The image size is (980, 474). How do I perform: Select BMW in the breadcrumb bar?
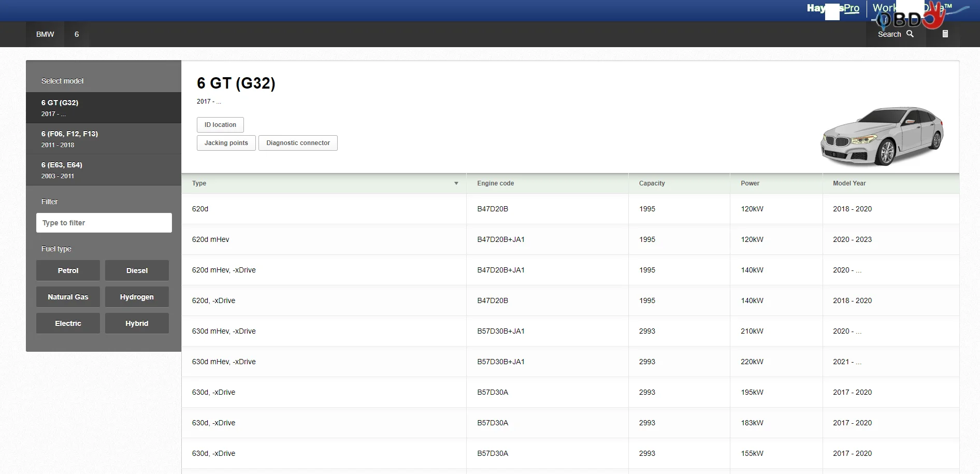coord(45,34)
